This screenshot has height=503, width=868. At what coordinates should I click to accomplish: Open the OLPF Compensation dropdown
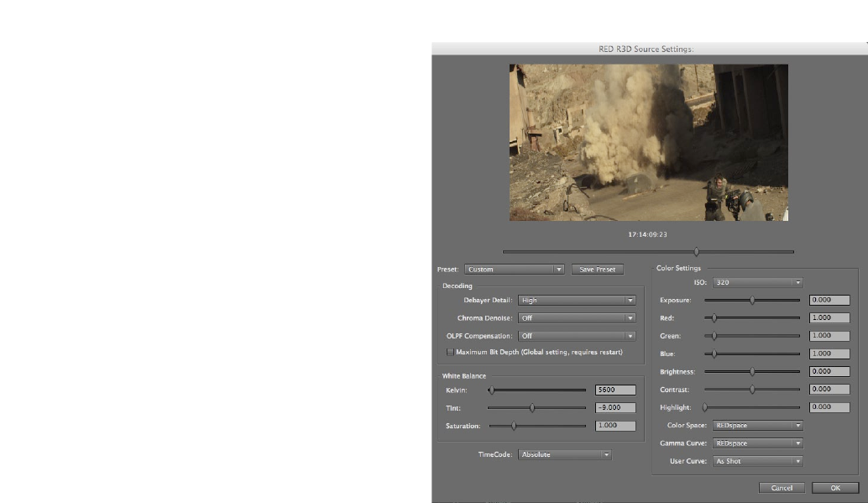coord(577,336)
